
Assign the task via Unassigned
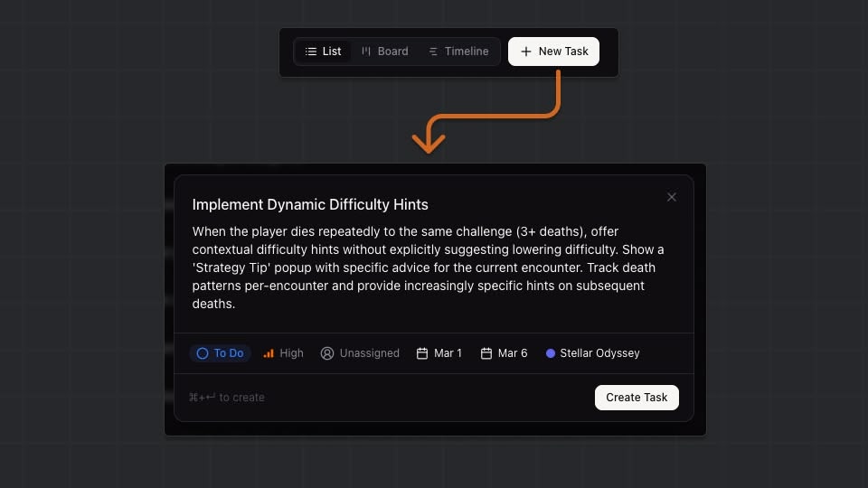click(x=360, y=353)
